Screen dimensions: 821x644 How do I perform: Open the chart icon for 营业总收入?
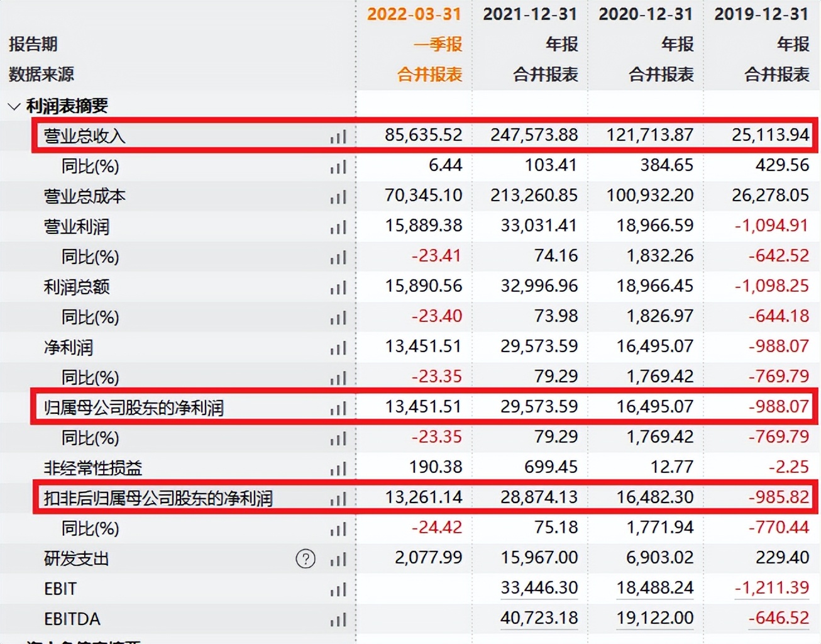click(338, 136)
